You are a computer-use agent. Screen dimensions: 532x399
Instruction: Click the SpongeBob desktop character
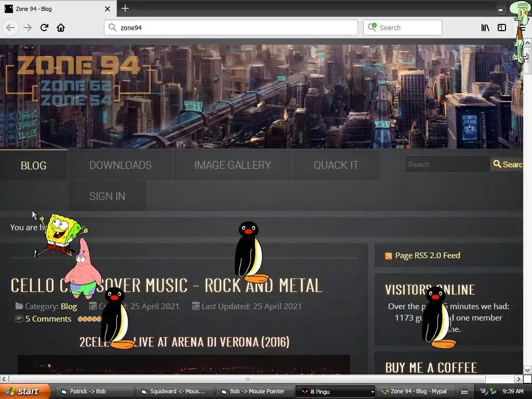tap(61, 235)
